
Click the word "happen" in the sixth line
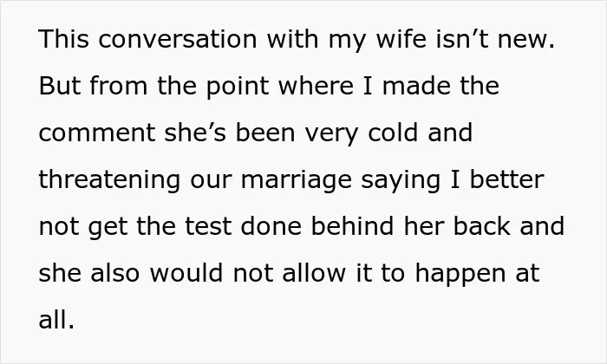[x=460, y=274]
